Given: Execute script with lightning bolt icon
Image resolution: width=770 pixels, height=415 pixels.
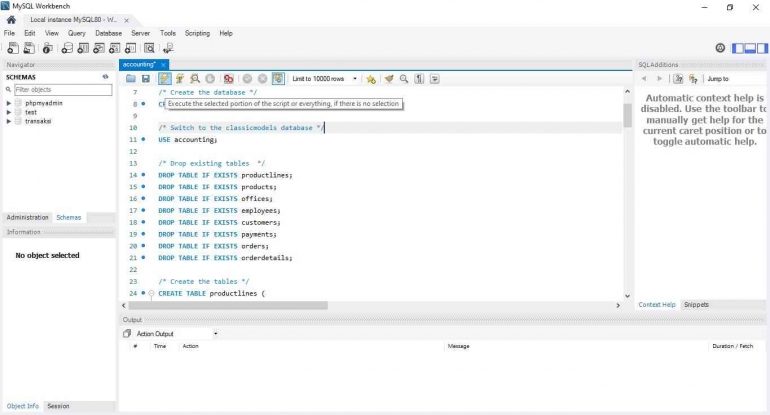Looking at the screenshot, I should [165, 79].
